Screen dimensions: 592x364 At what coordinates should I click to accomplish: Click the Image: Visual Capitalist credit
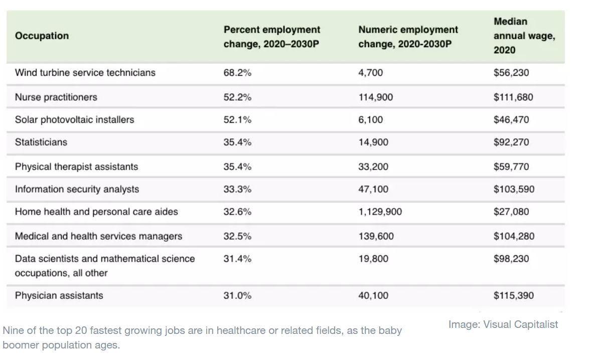click(503, 324)
